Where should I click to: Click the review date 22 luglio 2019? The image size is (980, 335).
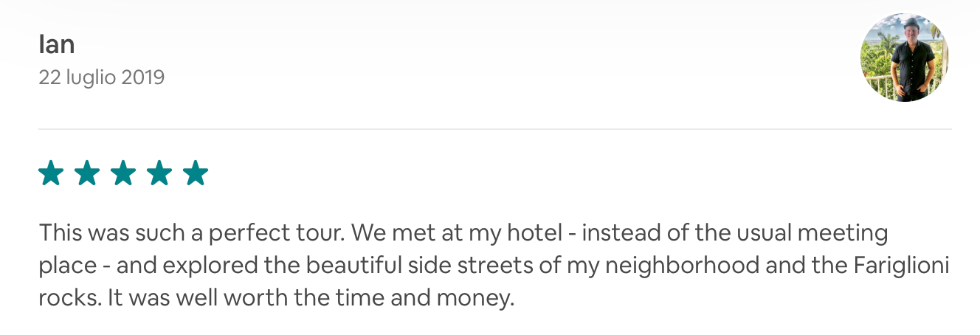(x=101, y=77)
